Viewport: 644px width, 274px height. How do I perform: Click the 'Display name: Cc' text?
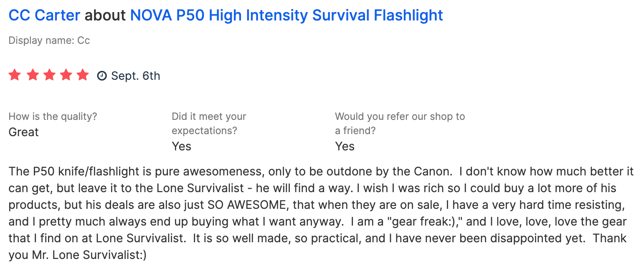click(x=49, y=41)
